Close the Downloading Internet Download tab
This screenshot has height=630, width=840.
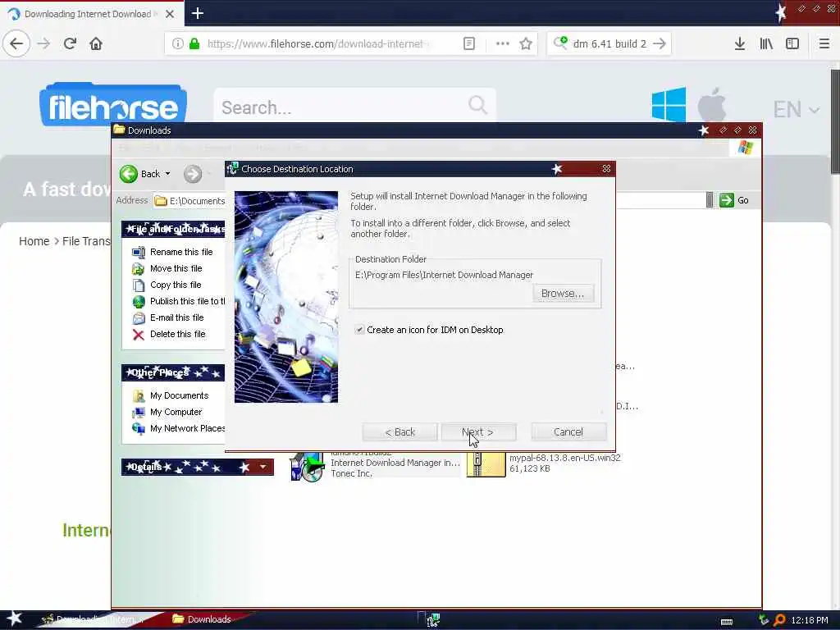click(x=170, y=14)
